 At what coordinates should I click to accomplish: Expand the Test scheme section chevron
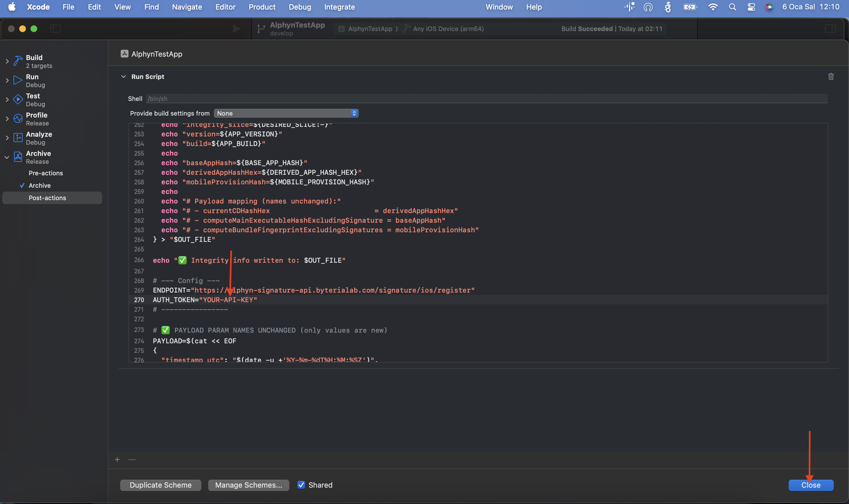coord(7,100)
